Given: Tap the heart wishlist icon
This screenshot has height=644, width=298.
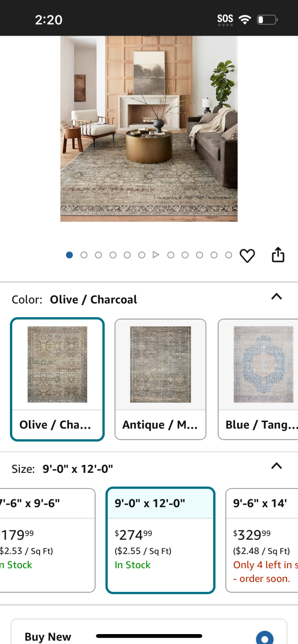Looking at the screenshot, I should [x=247, y=256].
